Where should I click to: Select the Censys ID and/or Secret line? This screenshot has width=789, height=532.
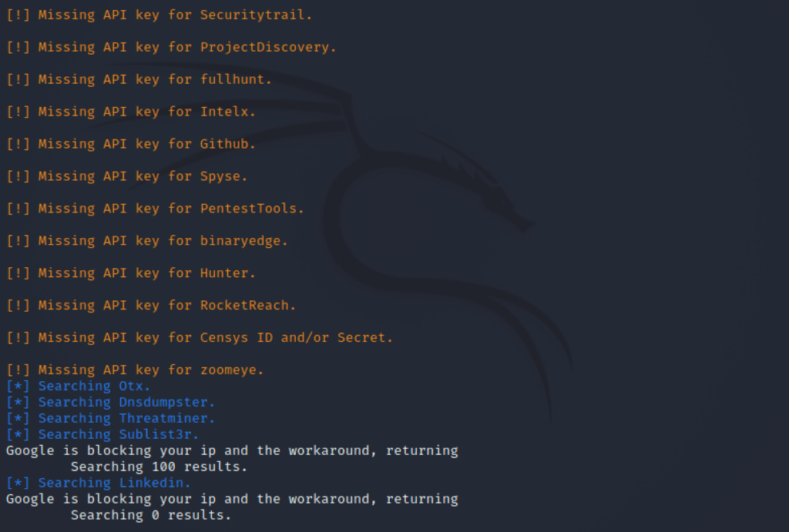click(200, 337)
